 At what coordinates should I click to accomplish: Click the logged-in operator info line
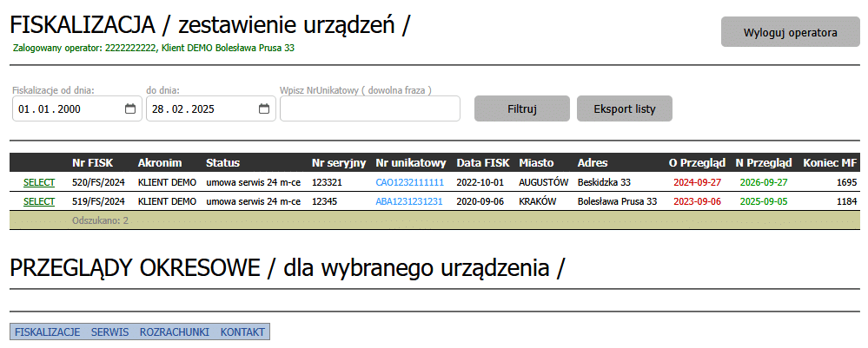pos(153,48)
